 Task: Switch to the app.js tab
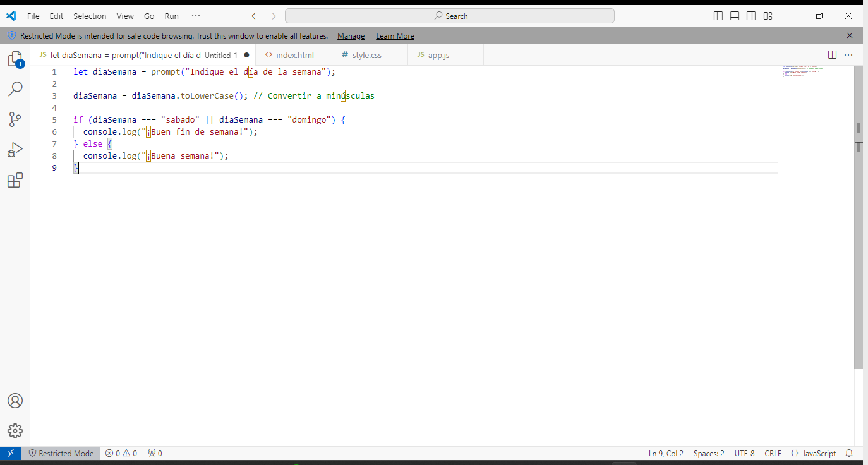pos(445,55)
